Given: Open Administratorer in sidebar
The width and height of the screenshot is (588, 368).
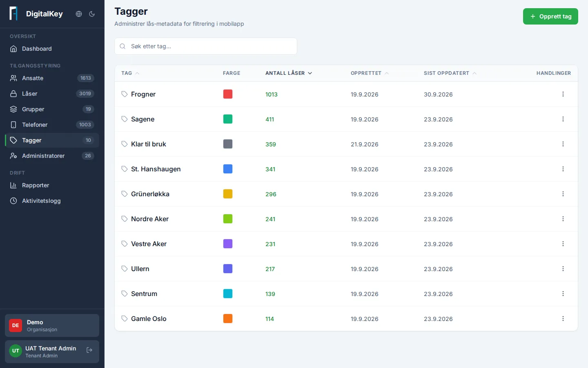Looking at the screenshot, I should (x=52, y=156).
